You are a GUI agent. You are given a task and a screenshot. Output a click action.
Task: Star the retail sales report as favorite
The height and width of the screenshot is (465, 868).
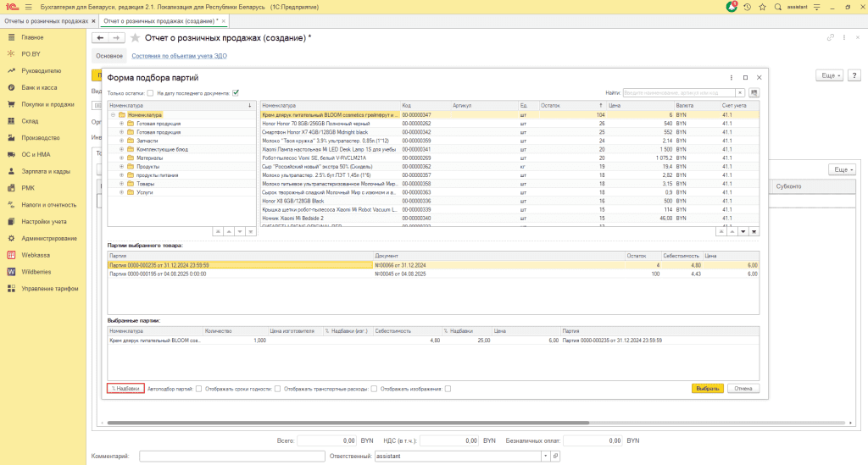pyautogui.click(x=136, y=38)
